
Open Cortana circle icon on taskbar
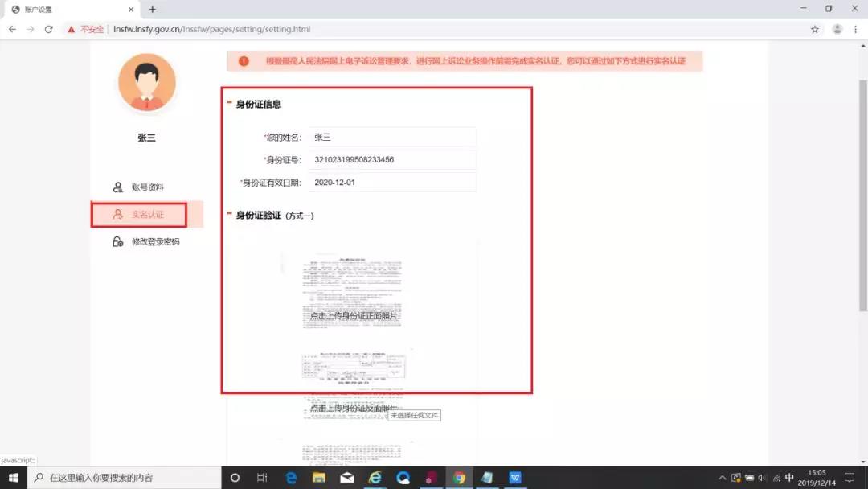tap(235, 478)
